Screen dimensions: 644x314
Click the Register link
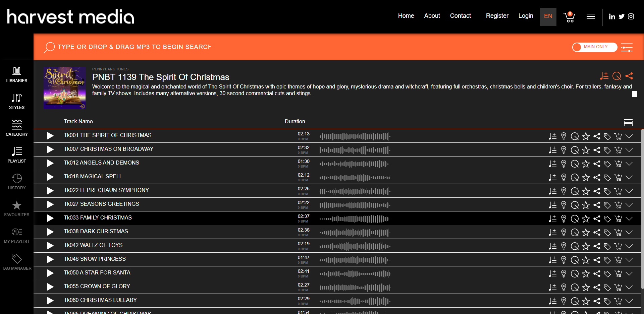(497, 16)
